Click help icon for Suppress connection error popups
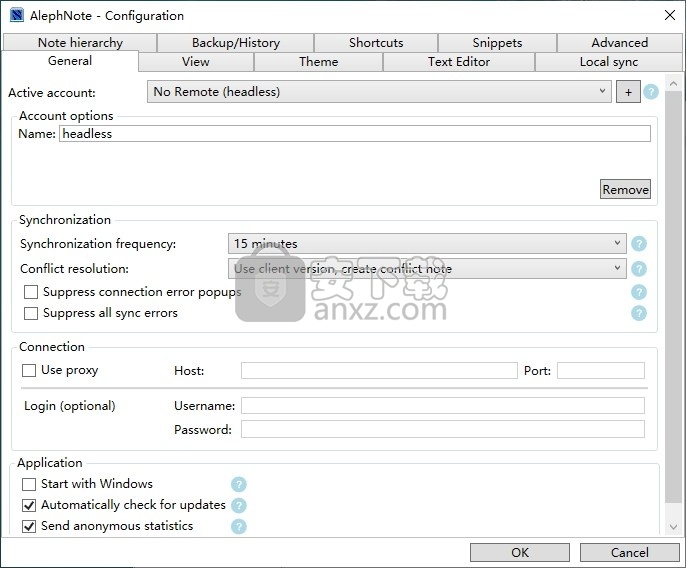 point(639,292)
